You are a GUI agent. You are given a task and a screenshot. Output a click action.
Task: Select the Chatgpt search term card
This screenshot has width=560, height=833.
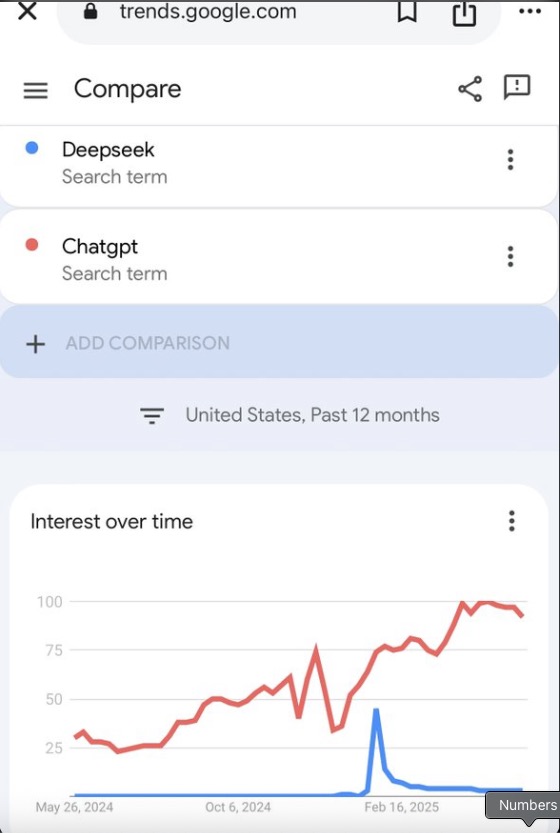(279, 257)
